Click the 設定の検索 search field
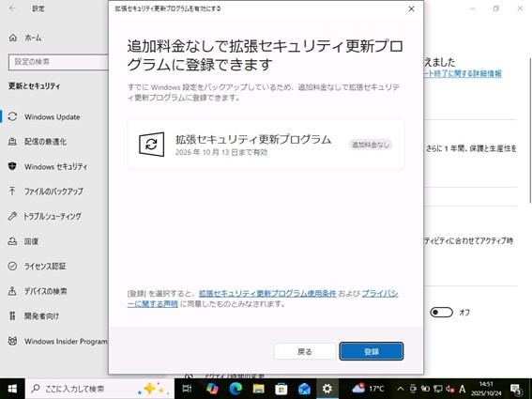Image resolution: width=532 pixels, height=399 pixels. click(x=58, y=62)
